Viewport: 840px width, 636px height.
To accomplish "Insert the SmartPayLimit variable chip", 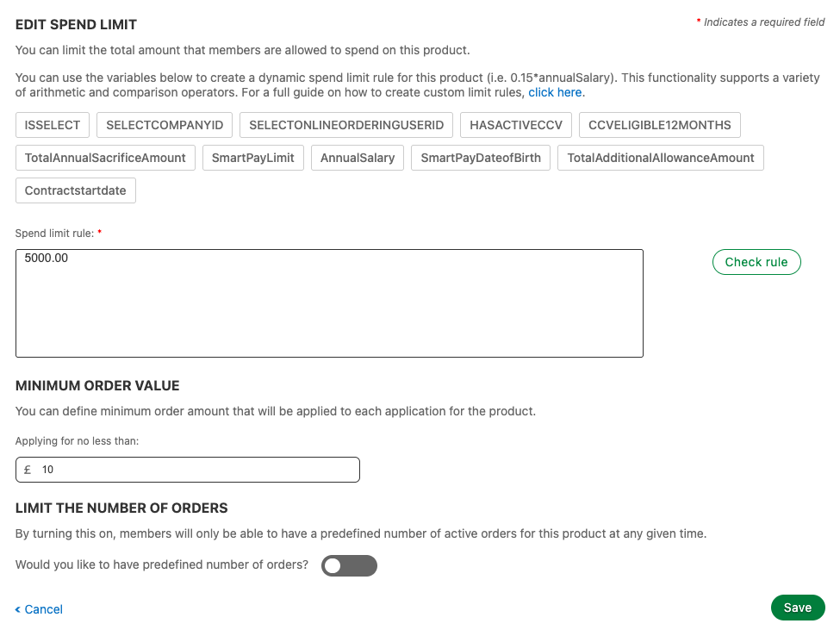I will tap(252, 157).
